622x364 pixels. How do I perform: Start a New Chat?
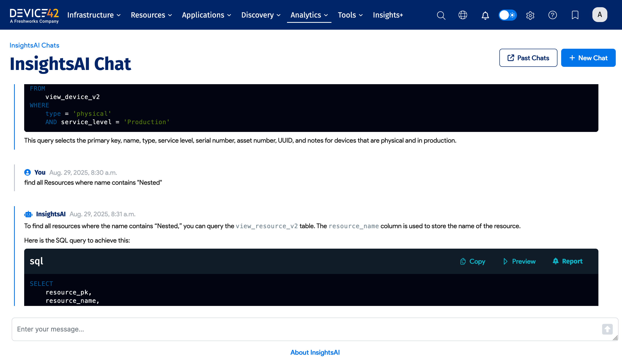(x=588, y=58)
